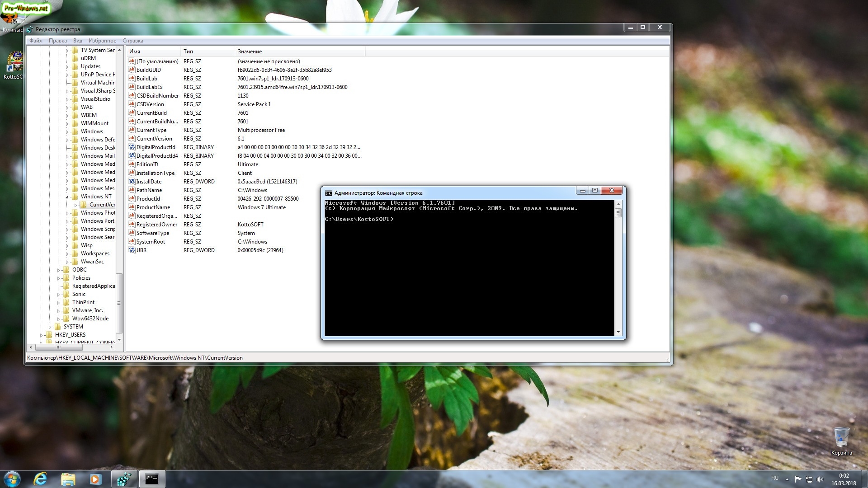868x488 pixels.
Task: Open the Windows Start orb
Action: tap(12, 479)
